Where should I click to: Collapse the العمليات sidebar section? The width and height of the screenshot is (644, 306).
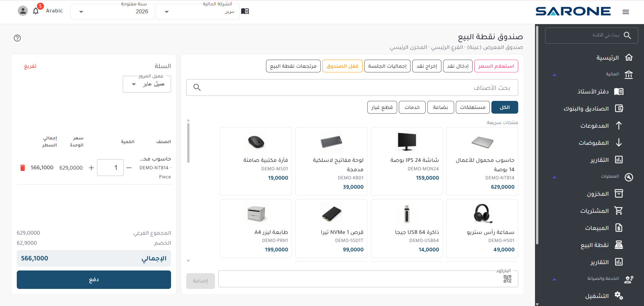(554, 177)
